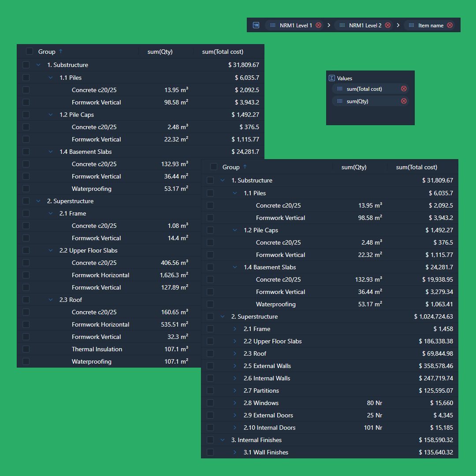
Task: Select the Waterproofing row under 1.4 Basement Slabs
Action: click(276, 304)
